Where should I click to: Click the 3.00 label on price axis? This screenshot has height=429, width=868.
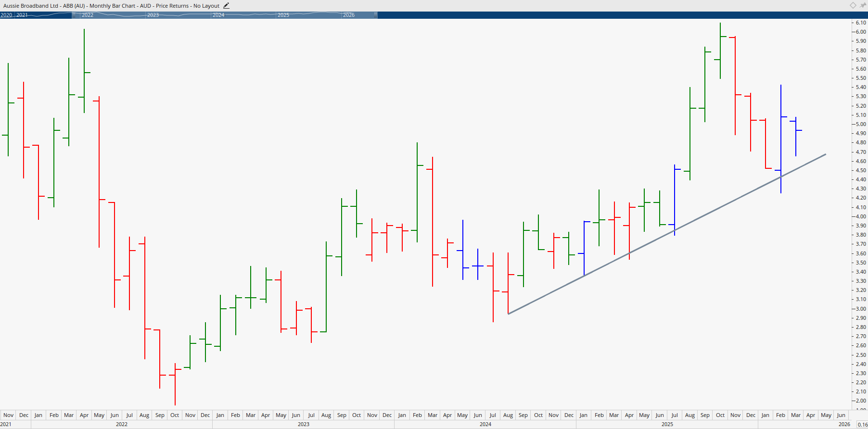tap(861, 309)
